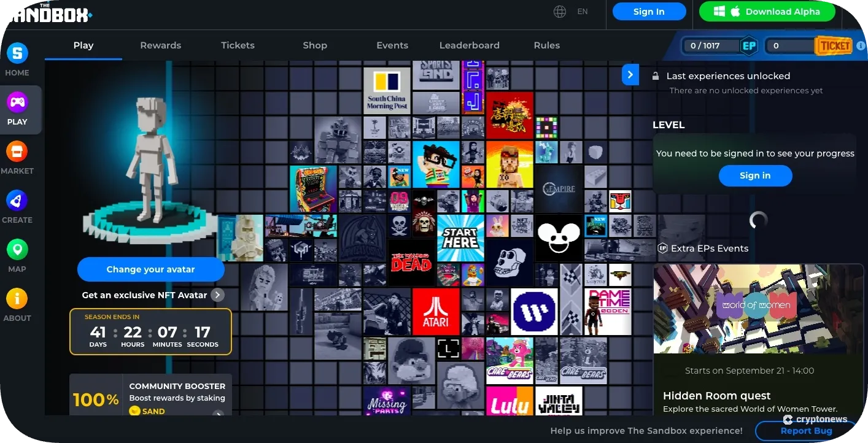
Task: Go to the Shop tab
Action: pos(314,45)
